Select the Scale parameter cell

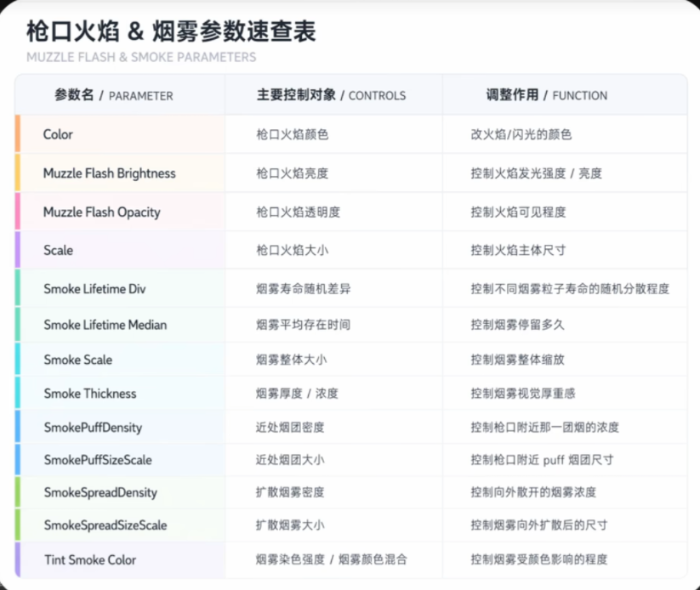(x=120, y=250)
